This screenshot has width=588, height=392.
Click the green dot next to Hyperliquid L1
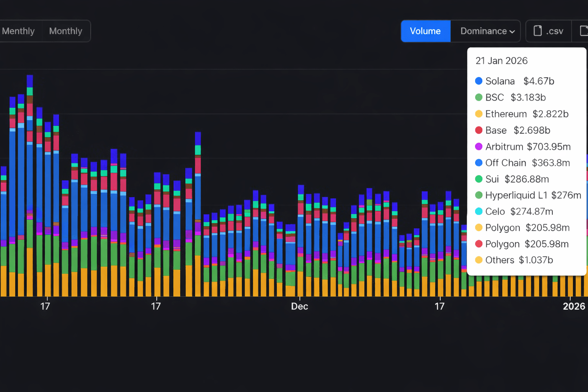tap(479, 195)
